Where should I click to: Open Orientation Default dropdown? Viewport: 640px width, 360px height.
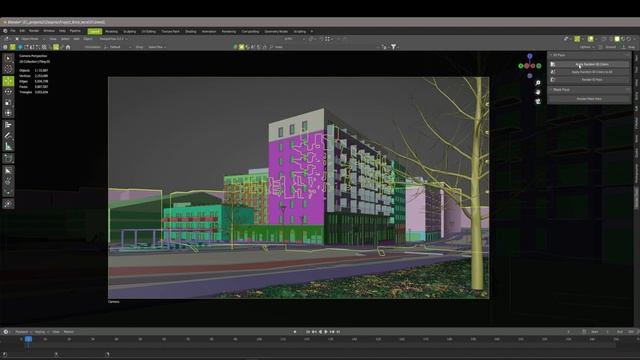coord(118,47)
